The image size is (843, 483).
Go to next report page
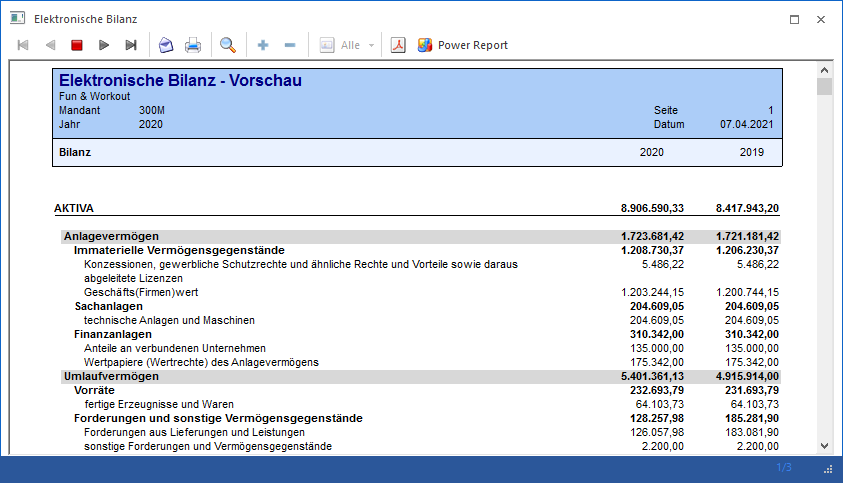[x=104, y=45]
